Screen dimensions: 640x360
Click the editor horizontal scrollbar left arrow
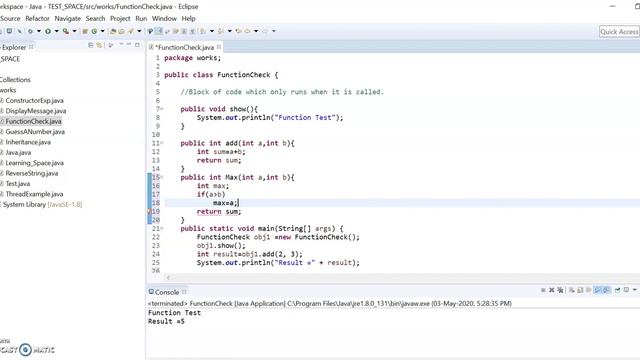168,278
